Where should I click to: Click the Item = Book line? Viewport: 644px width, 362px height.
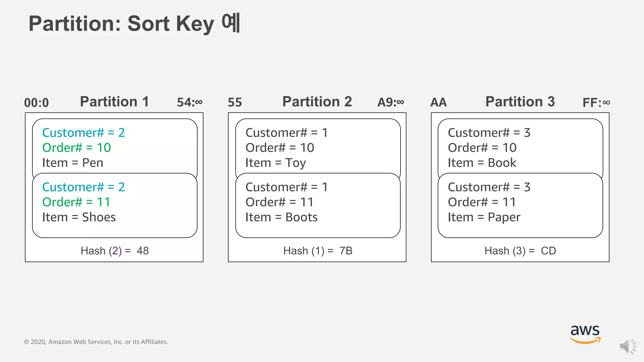[x=482, y=163]
